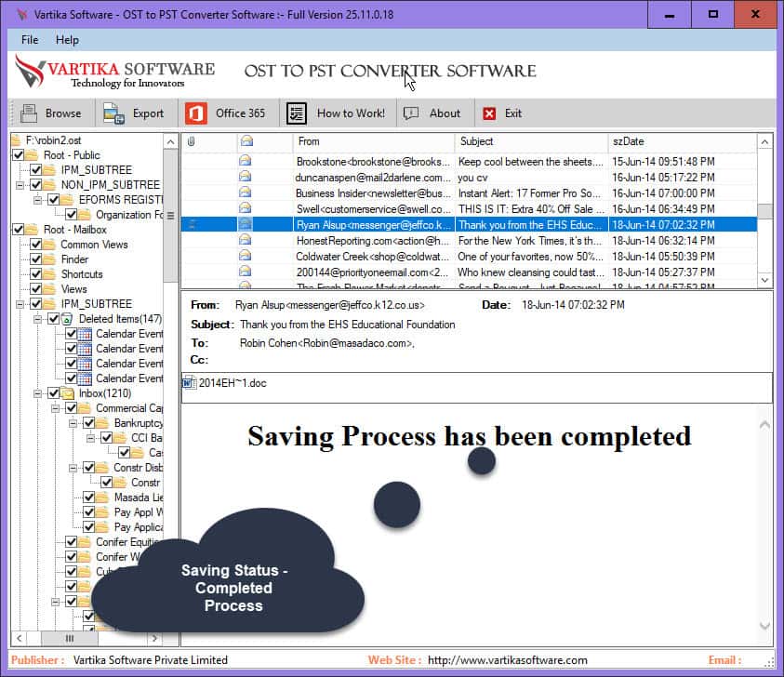Collapse the NON_IPM_SUBTREE node
Viewport: 784px width, 677px height.
[20, 185]
